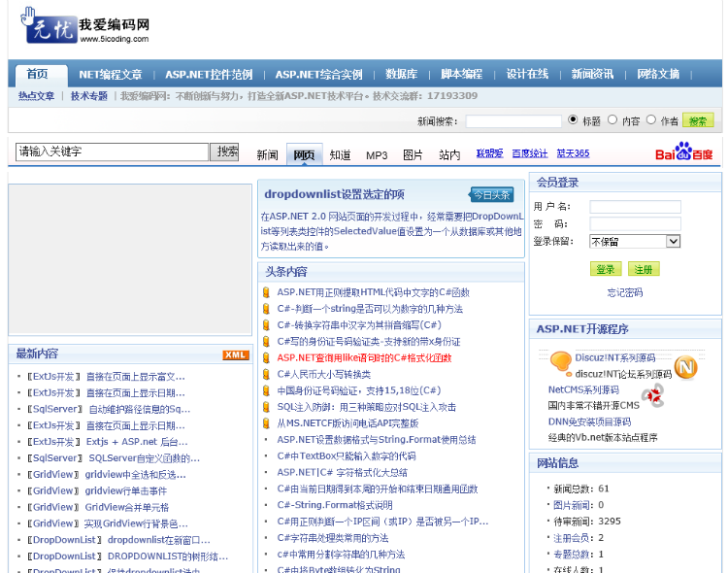Screen dimensions: 728x573
Task: Open the 网络文摘 menu
Action: pos(658,75)
